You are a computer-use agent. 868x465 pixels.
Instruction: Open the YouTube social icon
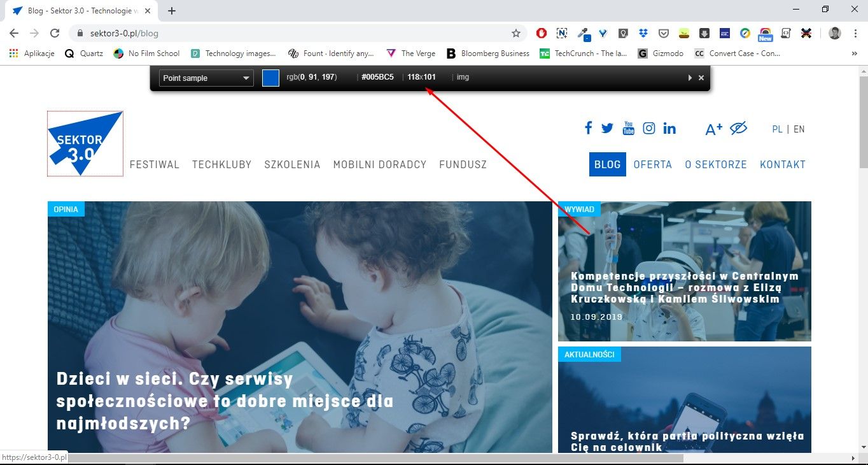pos(628,128)
